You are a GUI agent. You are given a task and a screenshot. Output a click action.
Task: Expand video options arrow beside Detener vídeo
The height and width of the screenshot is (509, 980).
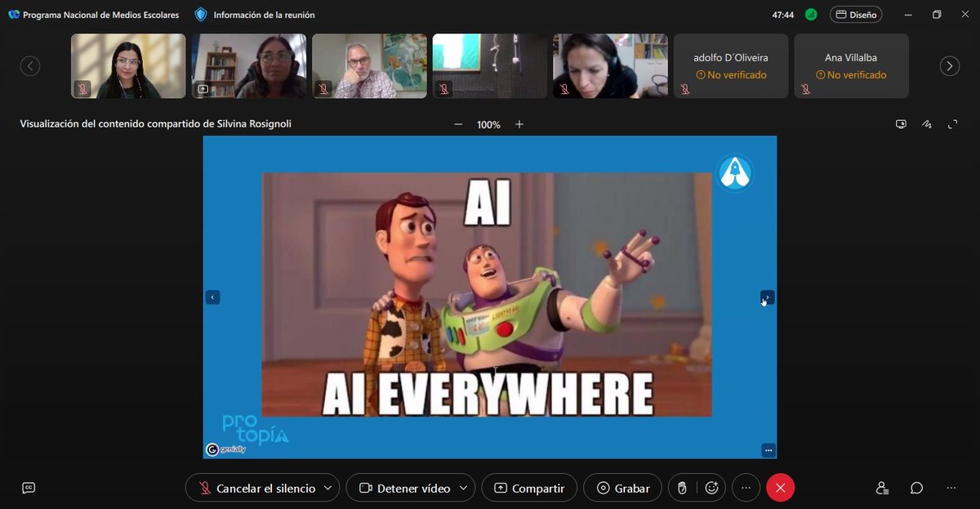464,488
